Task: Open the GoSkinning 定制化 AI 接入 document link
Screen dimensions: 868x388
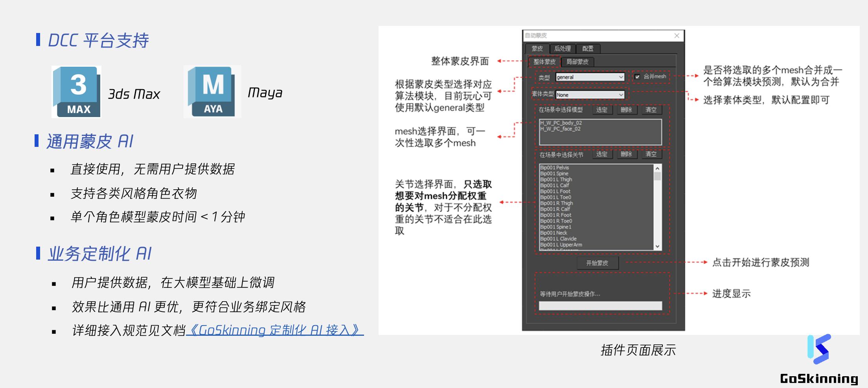Action: point(275,330)
